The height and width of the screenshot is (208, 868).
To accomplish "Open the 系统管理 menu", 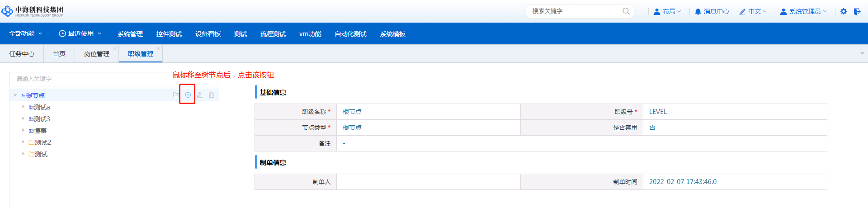I will (x=130, y=34).
